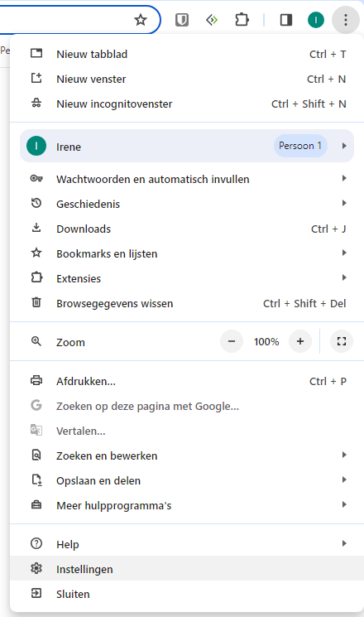364x617 pixels.
Task: Click the key icon for Wachtwoorden
Action: click(36, 178)
